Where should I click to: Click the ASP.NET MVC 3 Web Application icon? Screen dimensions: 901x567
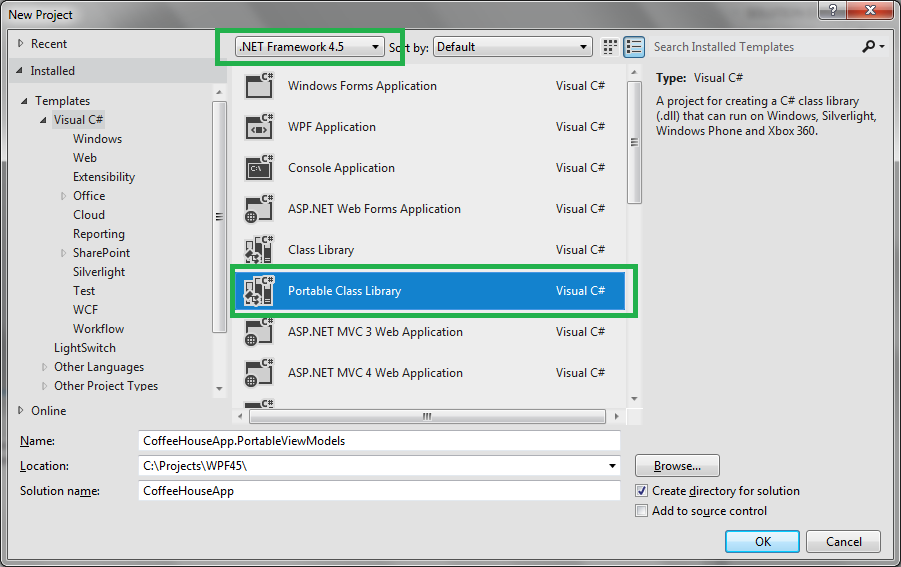259,332
